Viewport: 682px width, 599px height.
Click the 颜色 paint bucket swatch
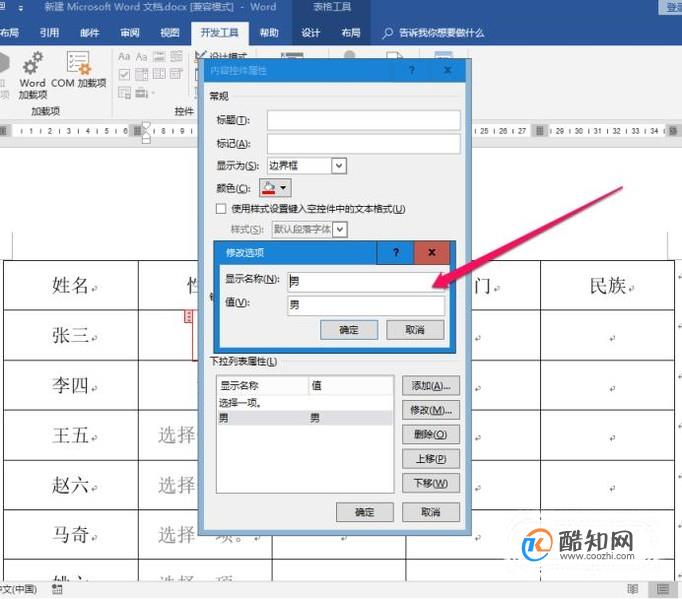tap(269, 188)
